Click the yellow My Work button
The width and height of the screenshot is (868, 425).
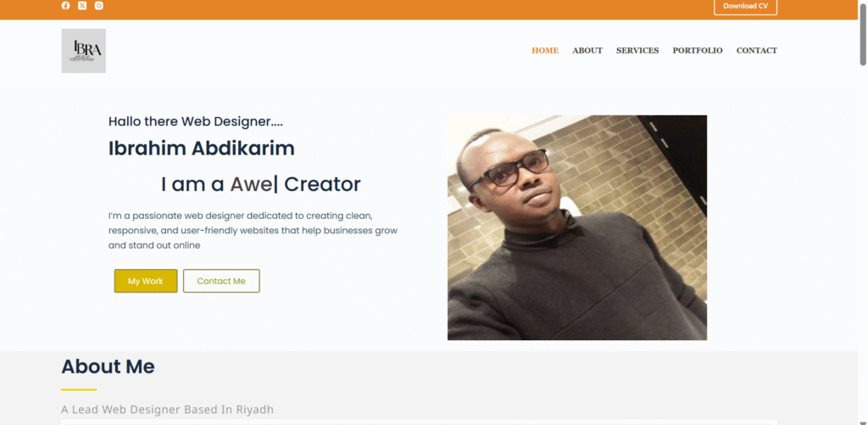(x=146, y=281)
